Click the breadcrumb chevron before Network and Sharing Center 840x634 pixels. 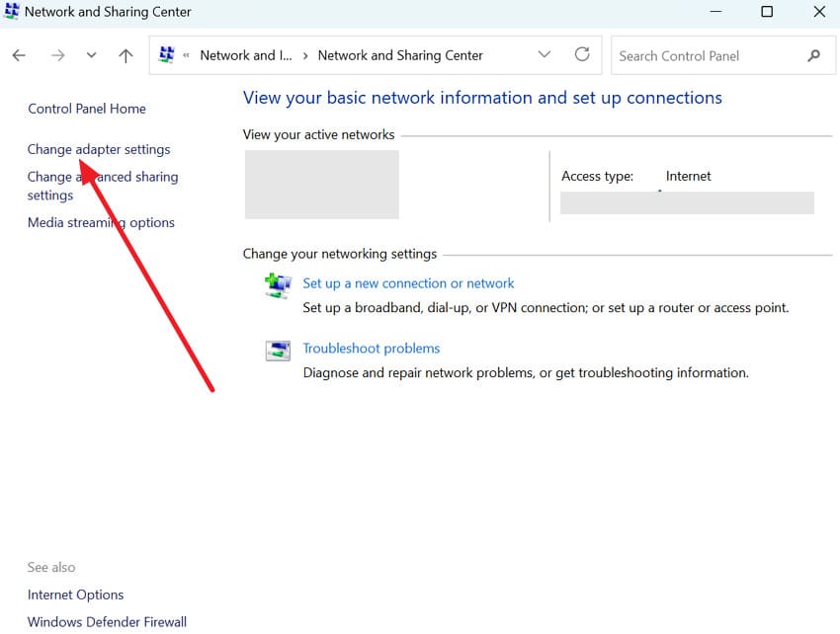coord(304,55)
